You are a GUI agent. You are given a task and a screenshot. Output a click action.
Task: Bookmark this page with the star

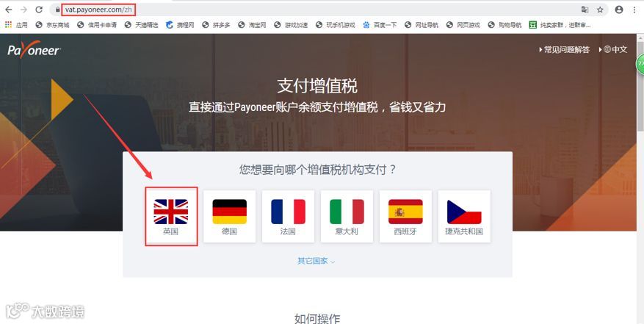pos(600,10)
